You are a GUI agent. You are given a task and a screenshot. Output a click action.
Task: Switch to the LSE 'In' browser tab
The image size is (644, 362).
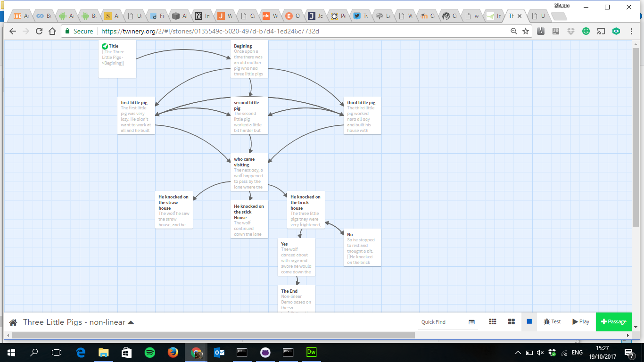(x=202, y=16)
